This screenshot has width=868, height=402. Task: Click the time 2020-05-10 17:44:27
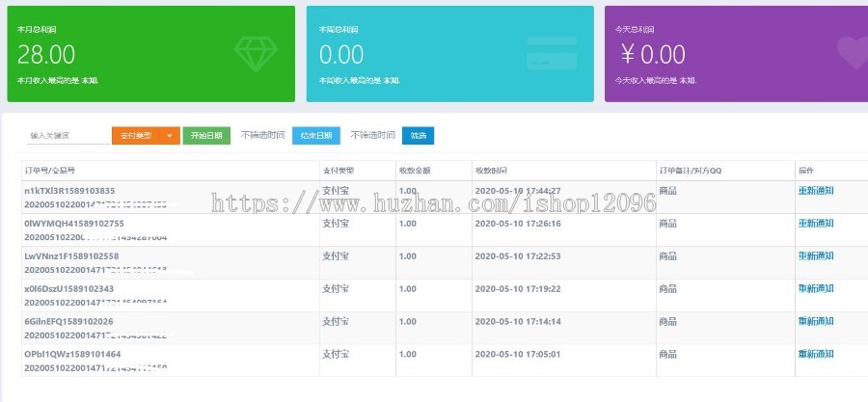tap(518, 191)
